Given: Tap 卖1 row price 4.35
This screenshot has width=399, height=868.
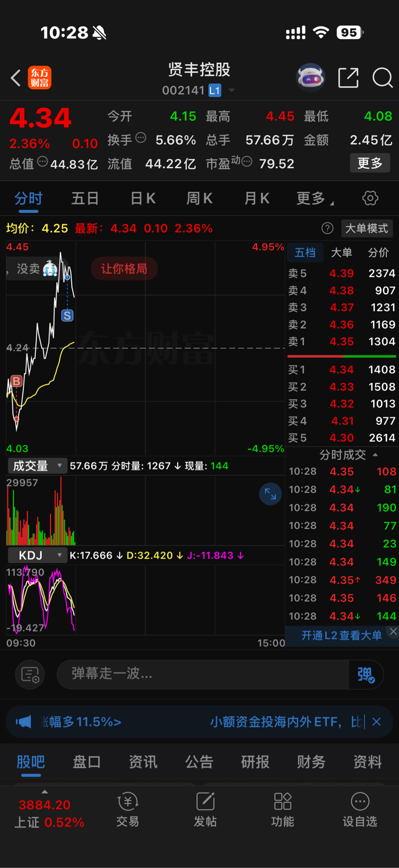Looking at the screenshot, I should (341, 341).
